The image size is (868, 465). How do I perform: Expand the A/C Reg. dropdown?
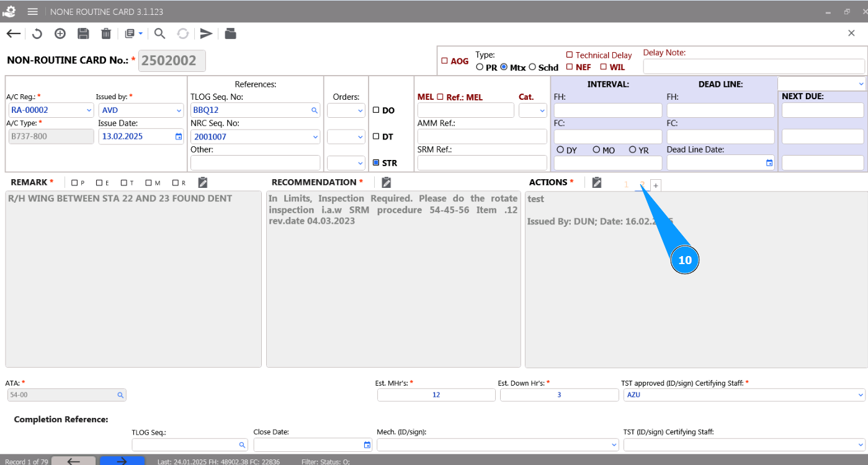(88, 110)
